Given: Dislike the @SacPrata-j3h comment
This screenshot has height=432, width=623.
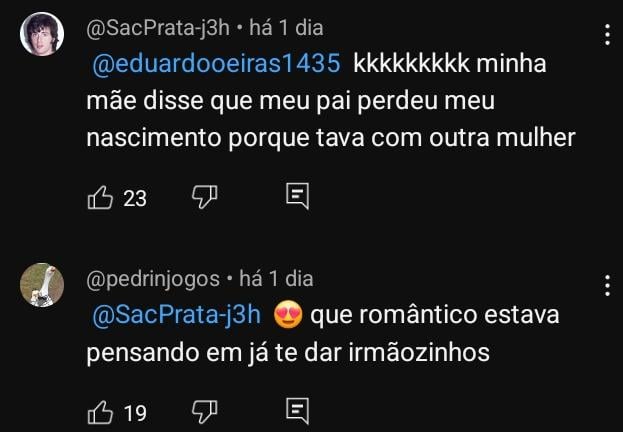Looking at the screenshot, I should coord(203,198).
